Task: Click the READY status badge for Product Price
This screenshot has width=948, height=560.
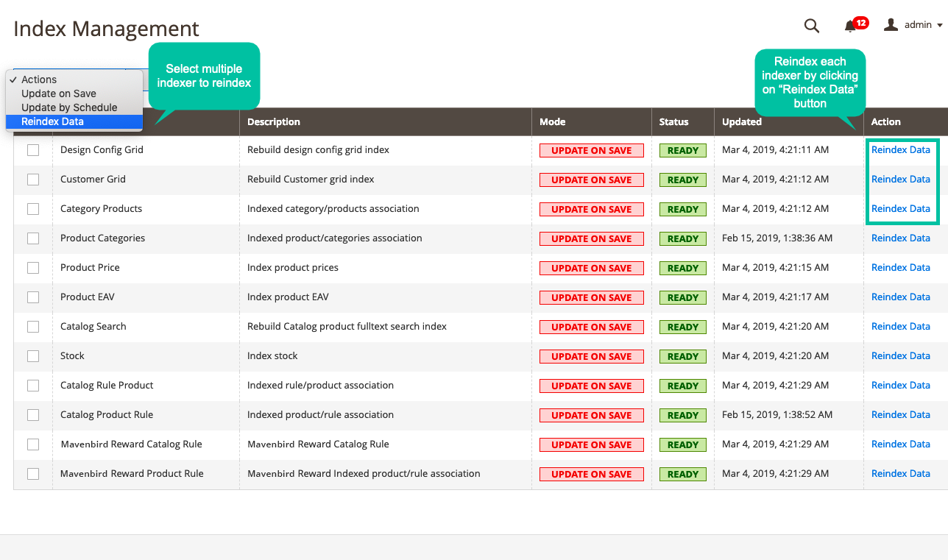Action: click(683, 268)
